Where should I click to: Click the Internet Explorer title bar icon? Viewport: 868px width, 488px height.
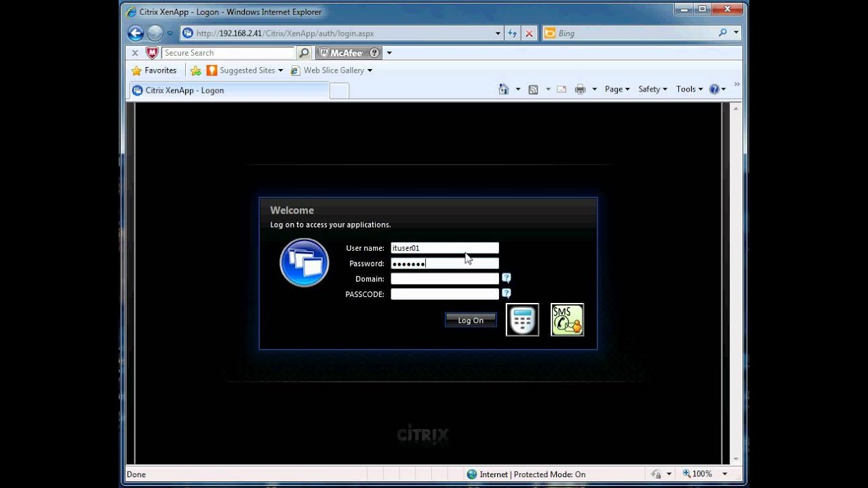(132, 12)
